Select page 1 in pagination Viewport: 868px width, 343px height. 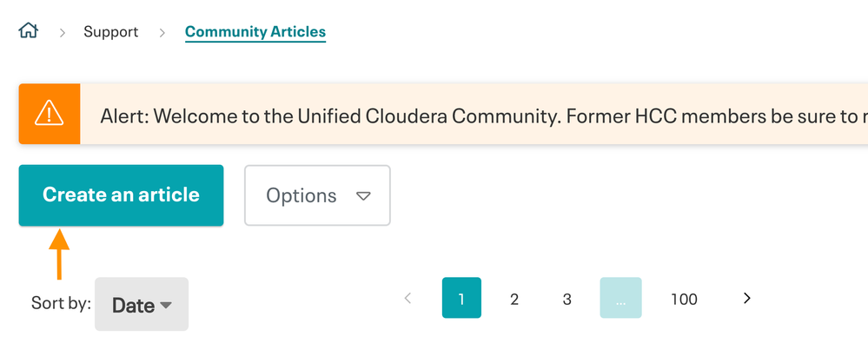click(x=461, y=298)
